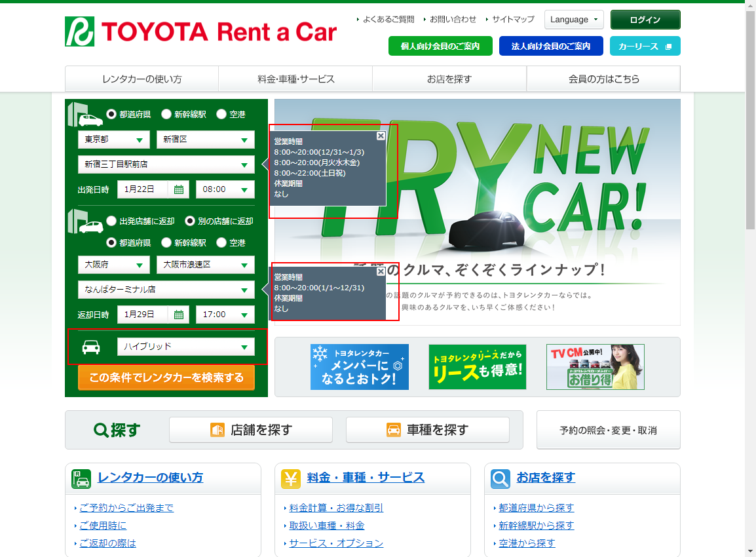Select return 新幹線駅 radio button
Screen dimensions: 756x557
click(166, 242)
